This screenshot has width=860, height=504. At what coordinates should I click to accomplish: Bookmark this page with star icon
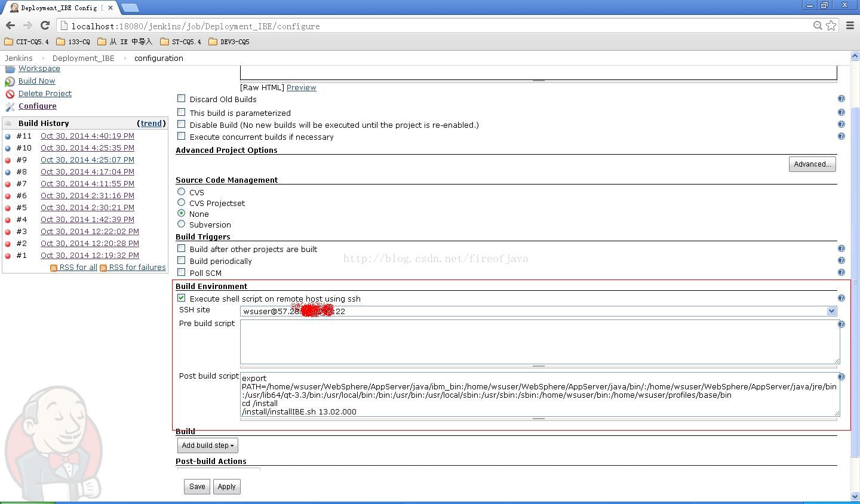[831, 25]
